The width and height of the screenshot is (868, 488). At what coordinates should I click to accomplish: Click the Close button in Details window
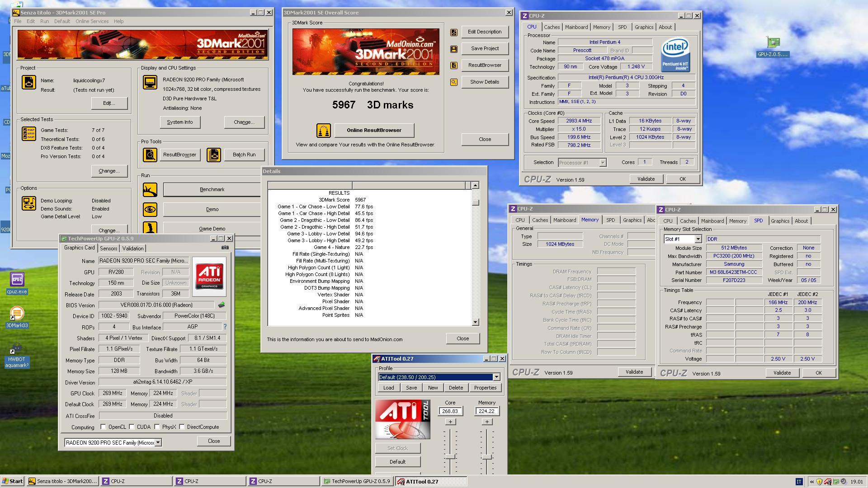[462, 339]
